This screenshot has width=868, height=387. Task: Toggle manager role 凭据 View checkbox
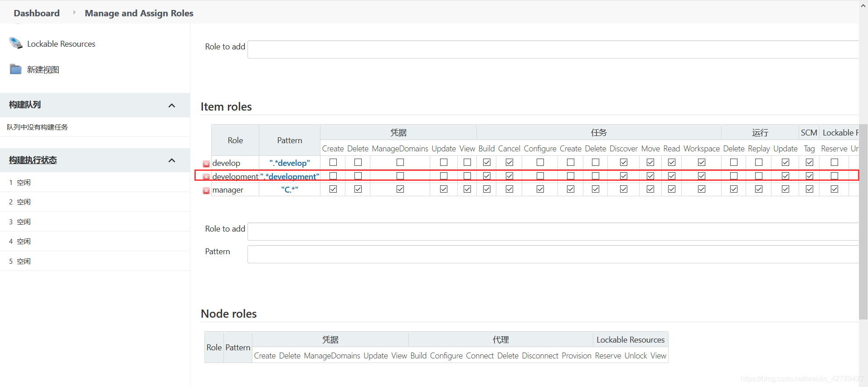(x=467, y=189)
